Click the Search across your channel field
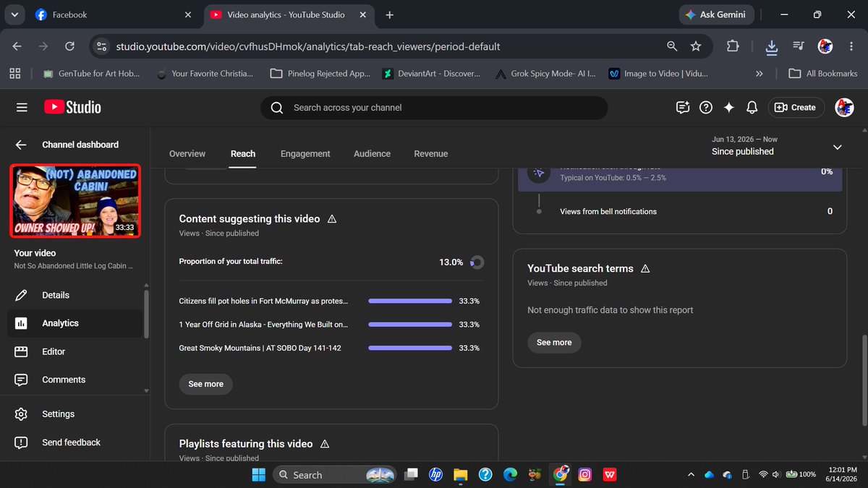The image size is (868, 488). tap(434, 108)
